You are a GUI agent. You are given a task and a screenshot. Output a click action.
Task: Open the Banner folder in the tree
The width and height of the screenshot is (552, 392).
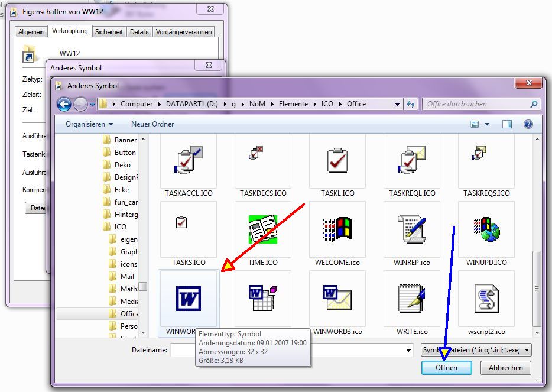point(121,140)
